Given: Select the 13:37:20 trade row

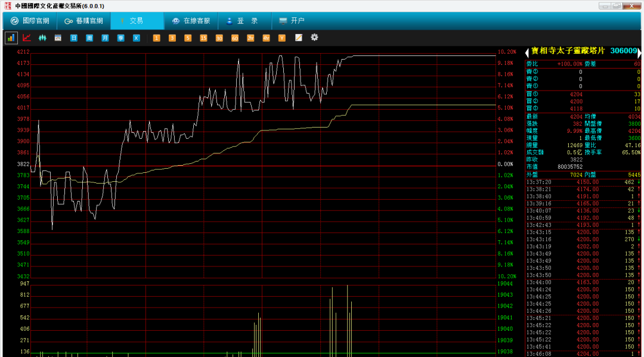Looking at the screenshot, I should [x=583, y=182].
